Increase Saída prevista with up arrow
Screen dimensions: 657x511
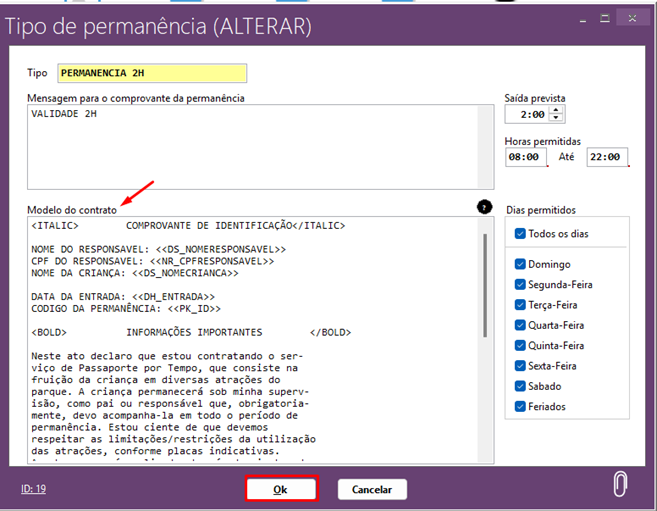[556, 111]
